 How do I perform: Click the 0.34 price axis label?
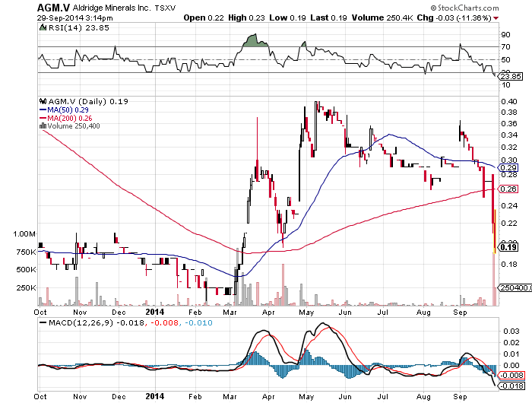coord(509,135)
